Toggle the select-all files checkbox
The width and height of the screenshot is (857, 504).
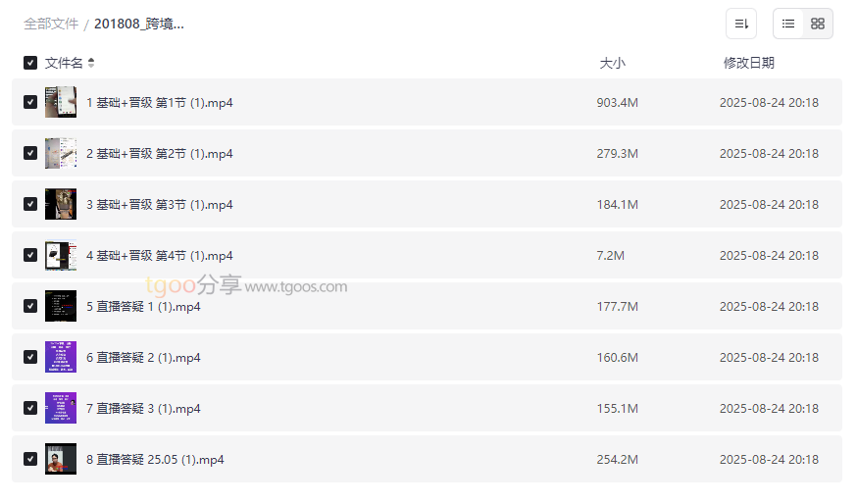click(x=30, y=63)
